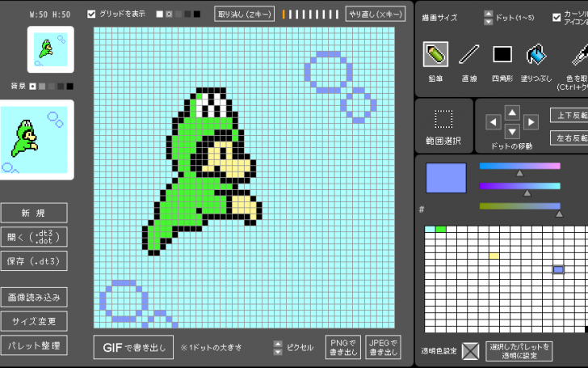588x368 pixels.
Task: Decrease the drawing size dot stepper
Action: [488, 22]
